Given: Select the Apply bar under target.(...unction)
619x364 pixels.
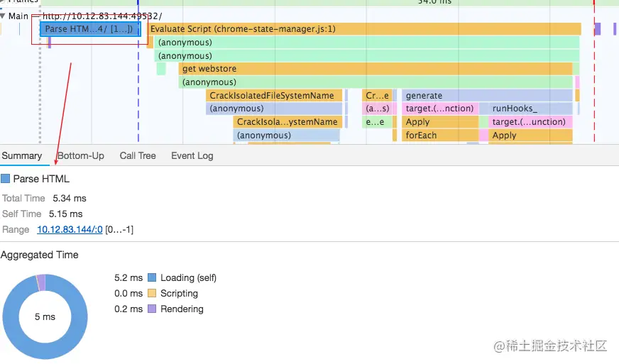Looking at the screenshot, I should coord(530,136).
